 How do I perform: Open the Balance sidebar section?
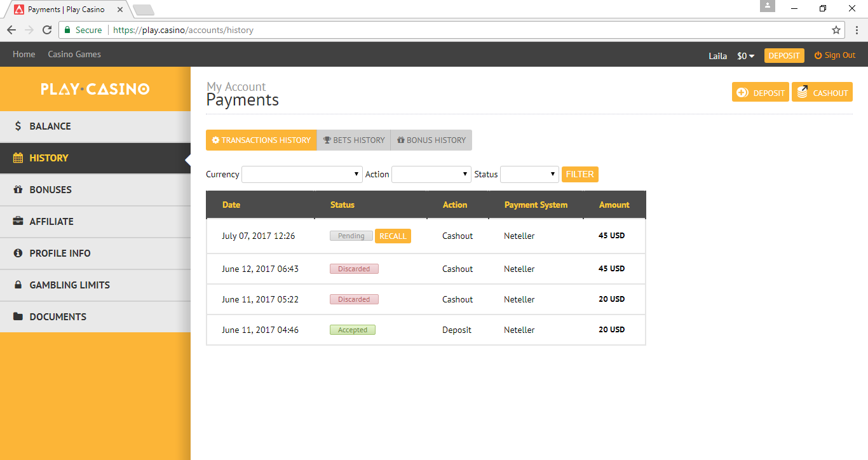[x=95, y=126]
